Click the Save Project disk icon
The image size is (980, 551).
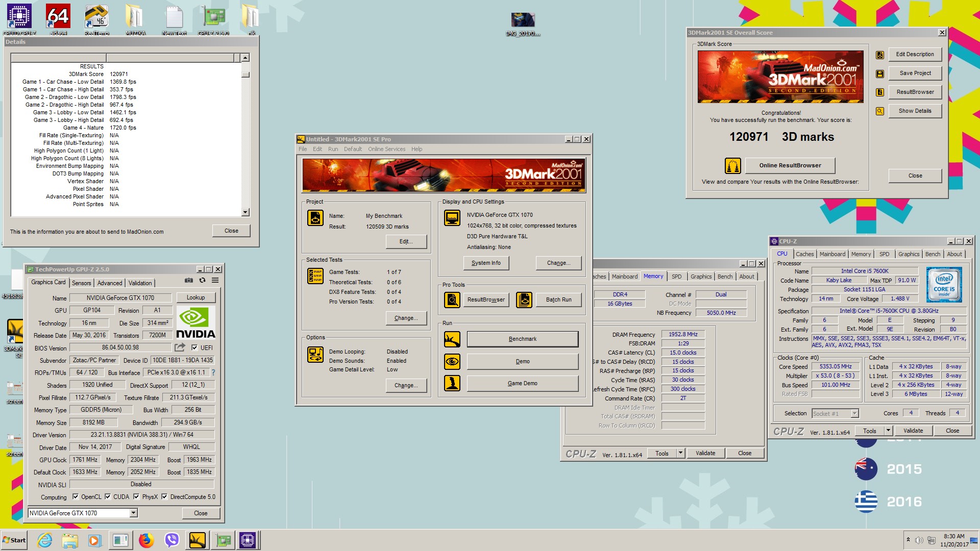(880, 73)
